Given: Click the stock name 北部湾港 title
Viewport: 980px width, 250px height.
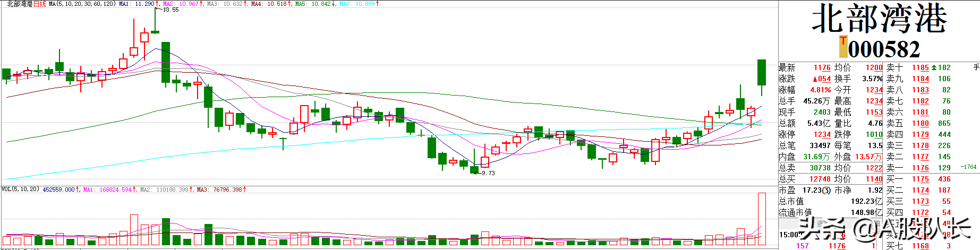Looking at the screenshot, I should pyautogui.click(x=879, y=19).
